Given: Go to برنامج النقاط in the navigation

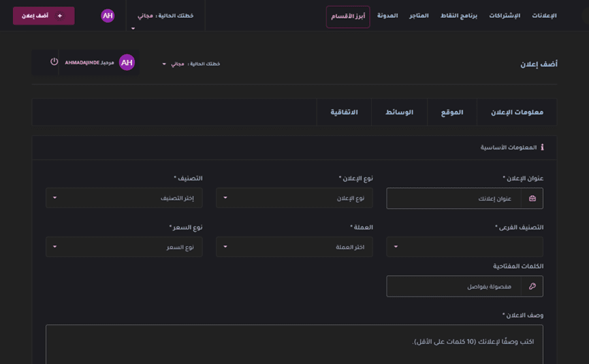Looking at the screenshot, I should tap(459, 16).
